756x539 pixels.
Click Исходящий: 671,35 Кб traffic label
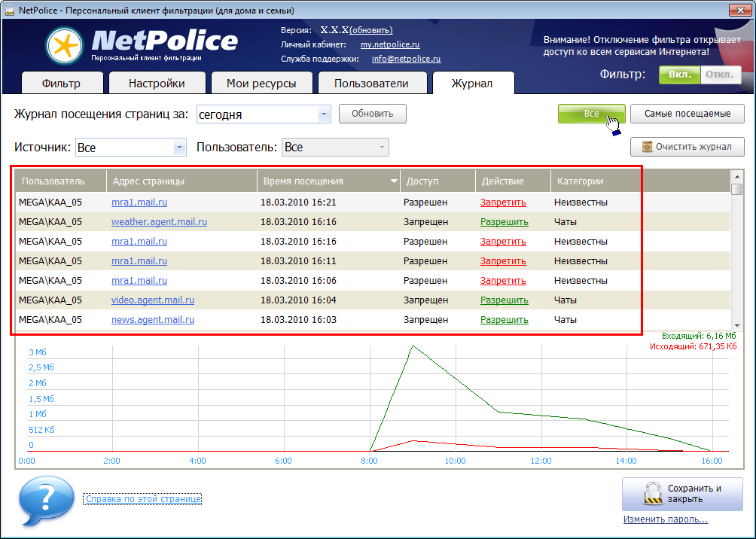[693, 346]
